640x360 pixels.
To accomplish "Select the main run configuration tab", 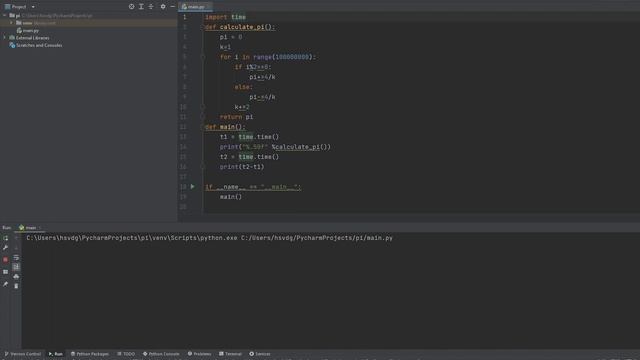I will pos(30,228).
